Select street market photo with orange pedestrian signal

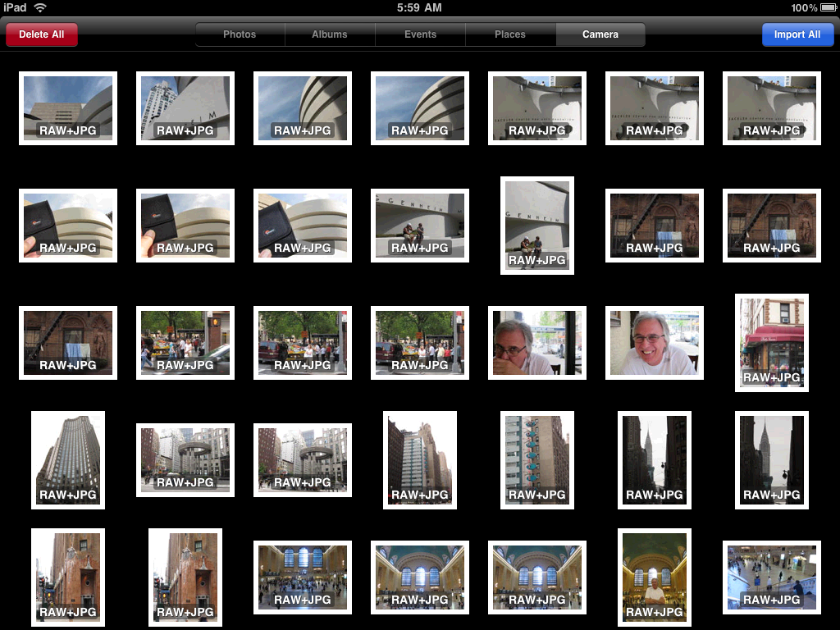coord(185,343)
